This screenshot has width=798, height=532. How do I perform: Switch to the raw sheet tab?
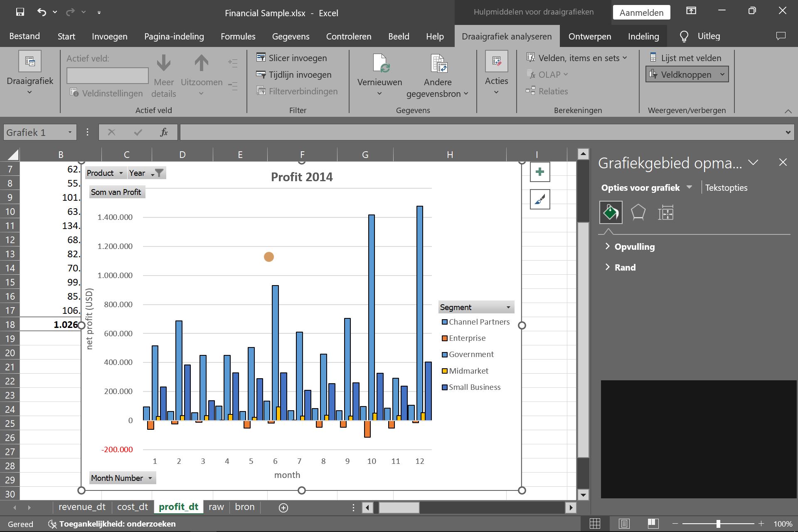(x=216, y=507)
